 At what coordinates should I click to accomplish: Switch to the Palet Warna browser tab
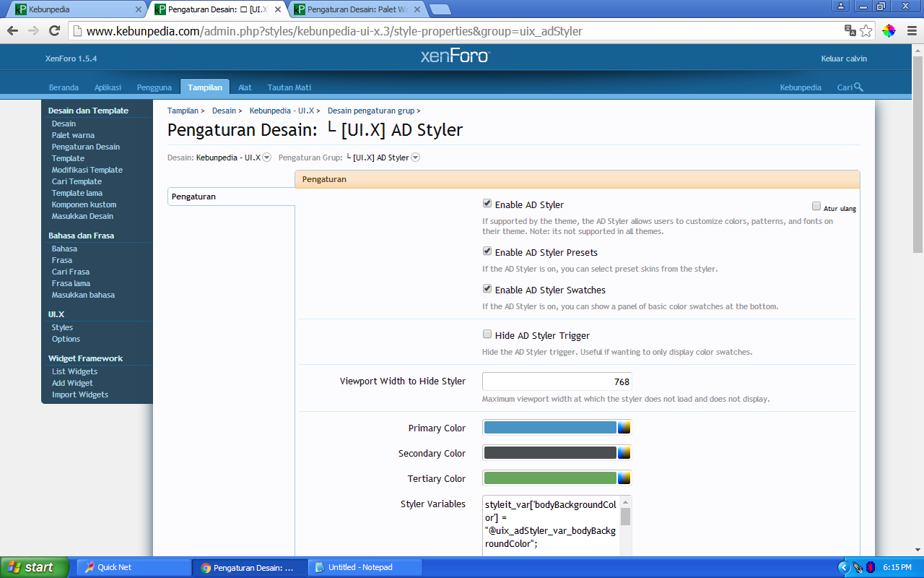pos(357,10)
